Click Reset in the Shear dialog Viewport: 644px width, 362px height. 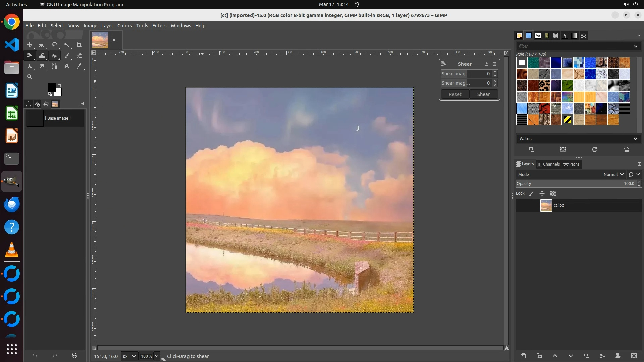[x=455, y=94]
